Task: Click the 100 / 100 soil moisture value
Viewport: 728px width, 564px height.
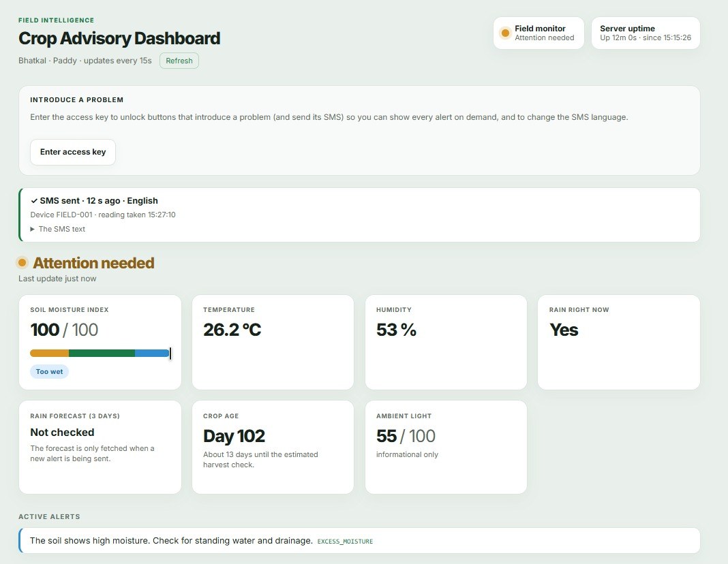Action: [x=64, y=330]
